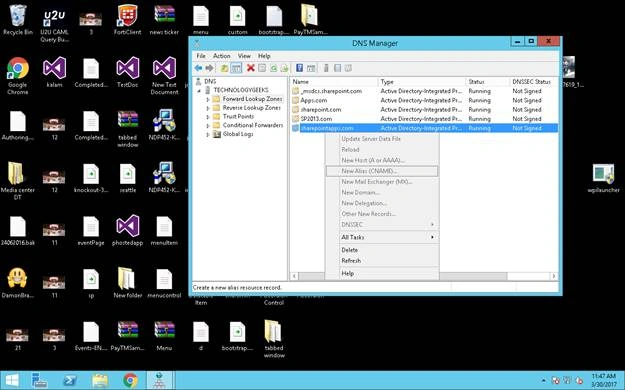Open the Action menu
625x390 pixels.
(222, 56)
